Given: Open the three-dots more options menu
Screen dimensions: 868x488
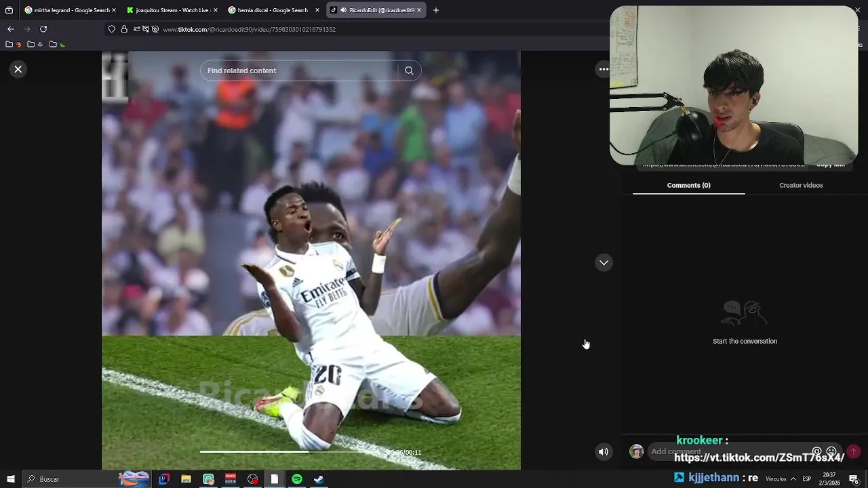Looking at the screenshot, I should click(604, 69).
